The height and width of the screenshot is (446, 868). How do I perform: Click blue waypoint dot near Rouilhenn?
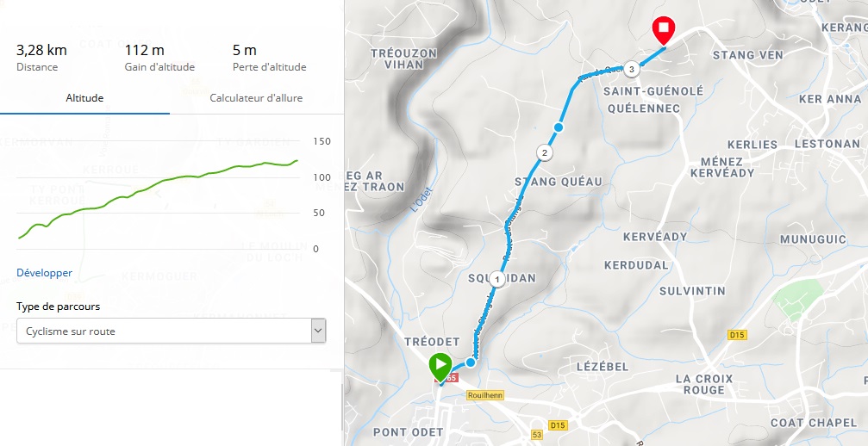471,362
